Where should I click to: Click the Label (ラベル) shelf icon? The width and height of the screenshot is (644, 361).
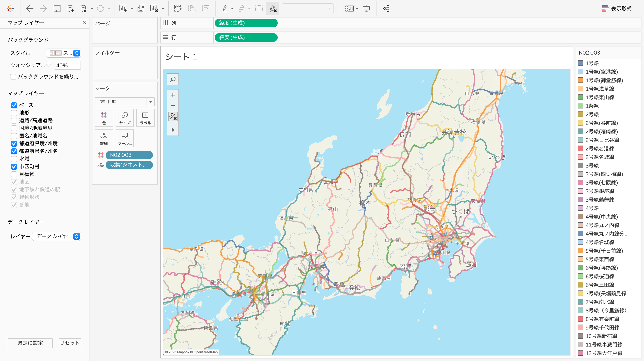click(145, 118)
